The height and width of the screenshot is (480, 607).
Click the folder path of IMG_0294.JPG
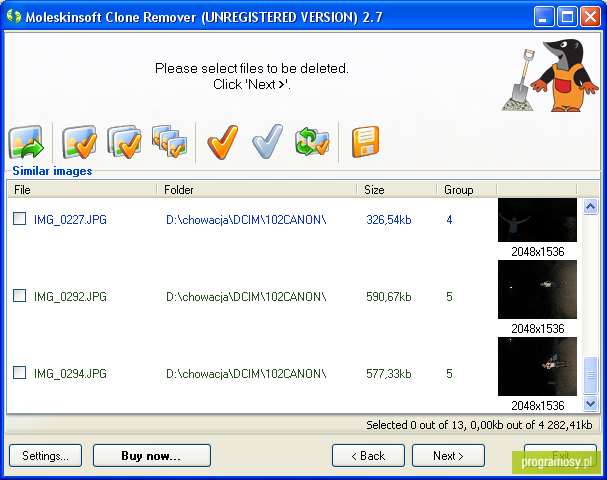tap(246, 374)
